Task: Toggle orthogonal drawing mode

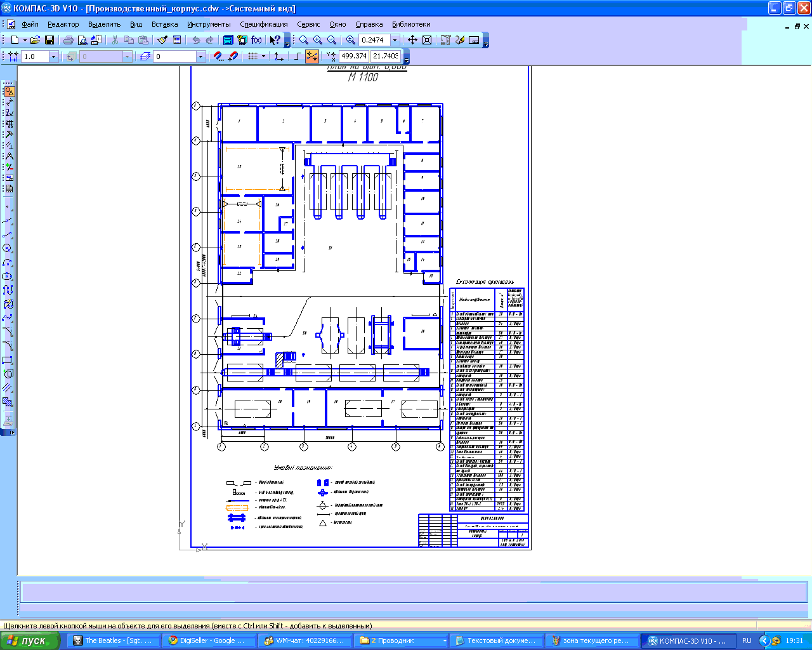Action: point(298,56)
